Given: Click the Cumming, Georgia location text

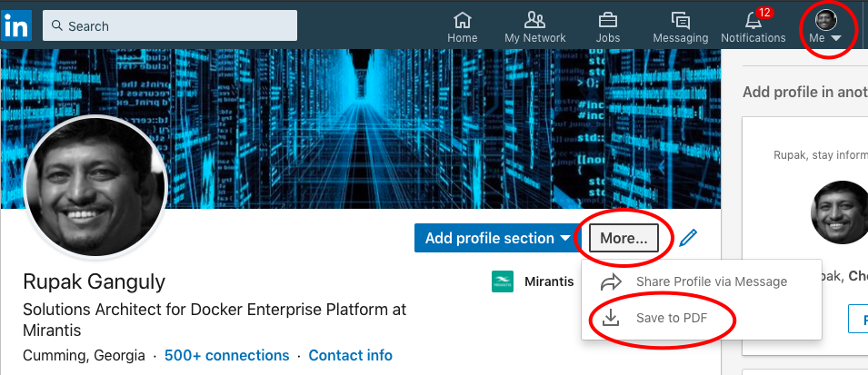Looking at the screenshot, I should [85, 355].
